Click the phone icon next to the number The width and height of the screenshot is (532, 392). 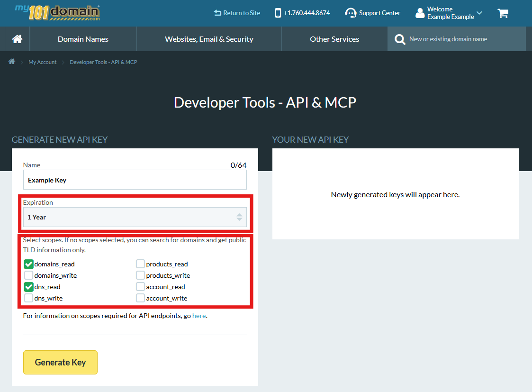coord(277,13)
